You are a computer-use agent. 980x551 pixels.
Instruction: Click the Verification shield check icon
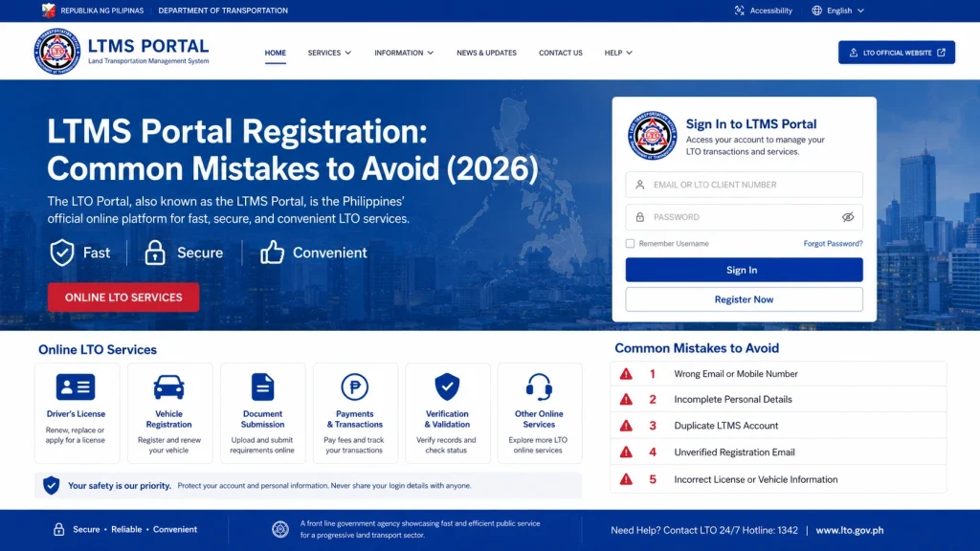(x=447, y=386)
